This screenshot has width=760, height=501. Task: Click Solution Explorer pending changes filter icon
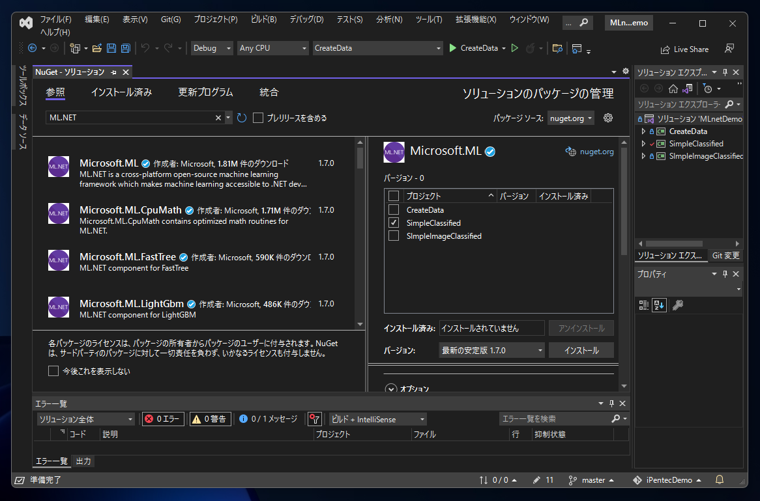708,89
